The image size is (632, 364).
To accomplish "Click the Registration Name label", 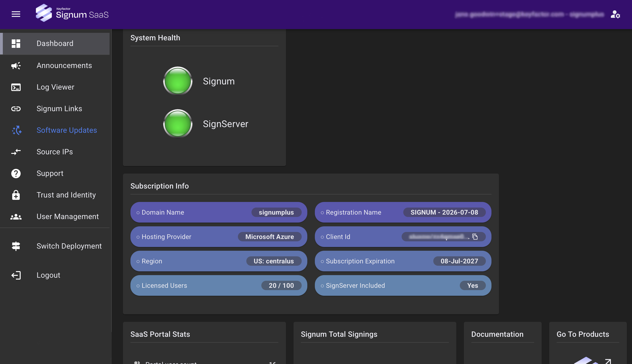I will [354, 212].
